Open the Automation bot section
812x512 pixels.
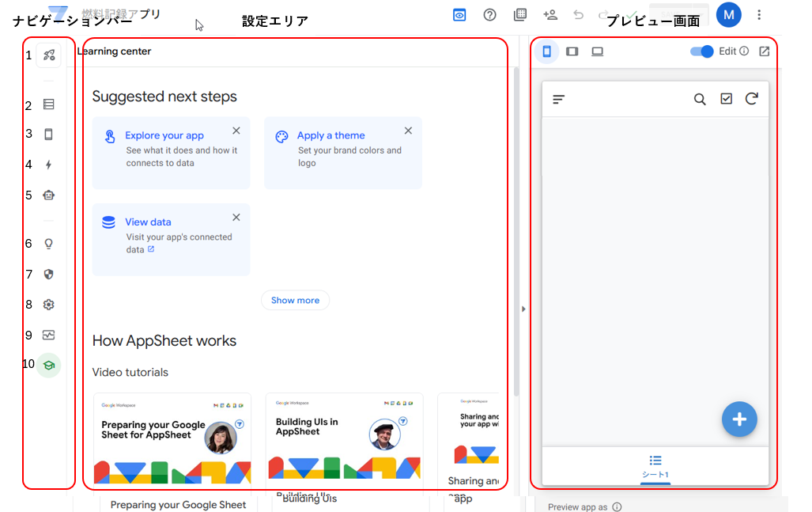tap(48, 195)
